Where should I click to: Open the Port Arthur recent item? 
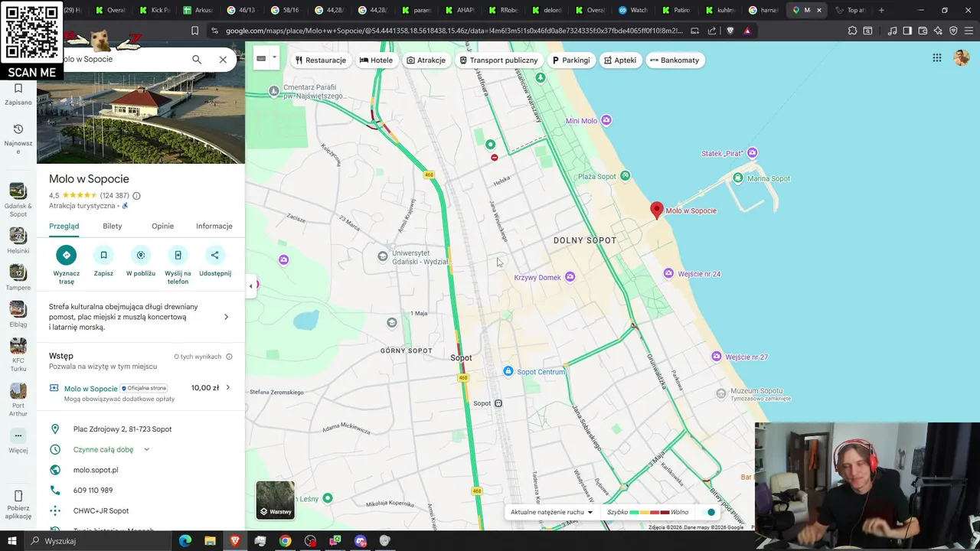point(18,399)
